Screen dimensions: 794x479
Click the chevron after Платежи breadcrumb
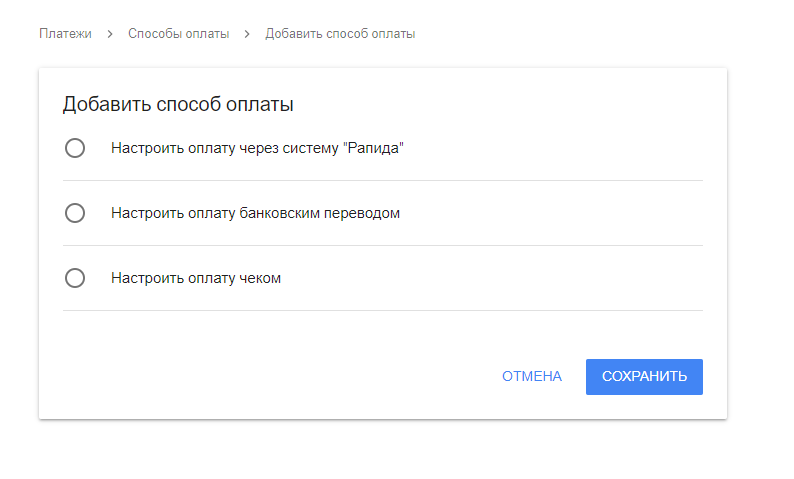[x=110, y=34]
